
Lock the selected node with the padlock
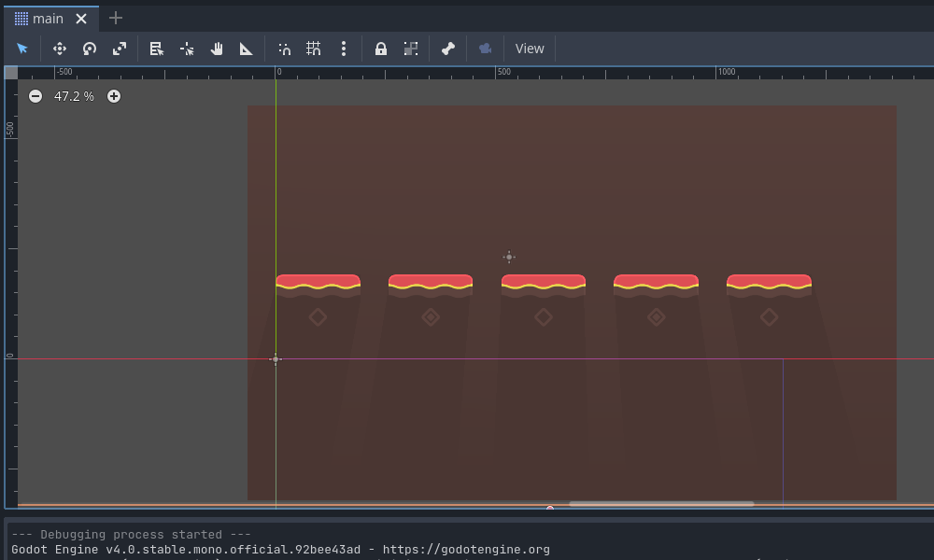(x=381, y=49)
